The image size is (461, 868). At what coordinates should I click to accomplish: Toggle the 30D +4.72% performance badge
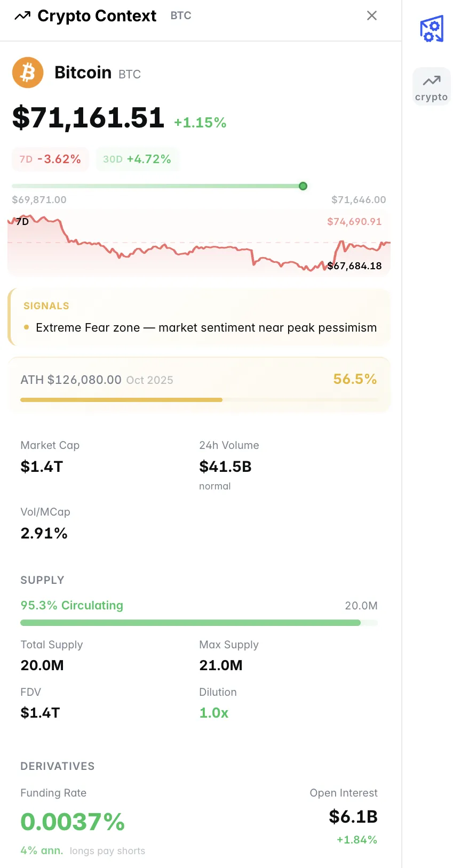(137, 159)
